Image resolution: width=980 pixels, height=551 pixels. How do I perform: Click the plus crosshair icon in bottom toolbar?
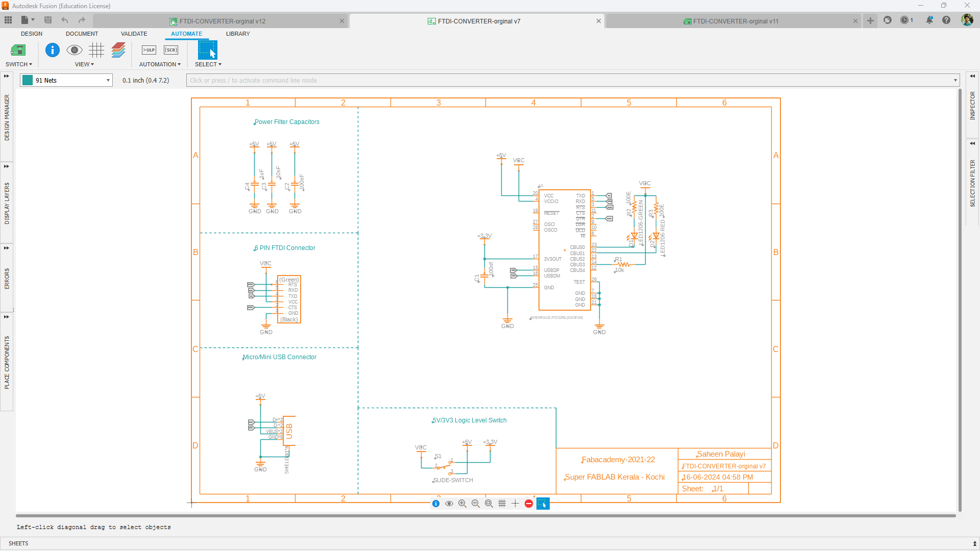click(x=516, y=504)
